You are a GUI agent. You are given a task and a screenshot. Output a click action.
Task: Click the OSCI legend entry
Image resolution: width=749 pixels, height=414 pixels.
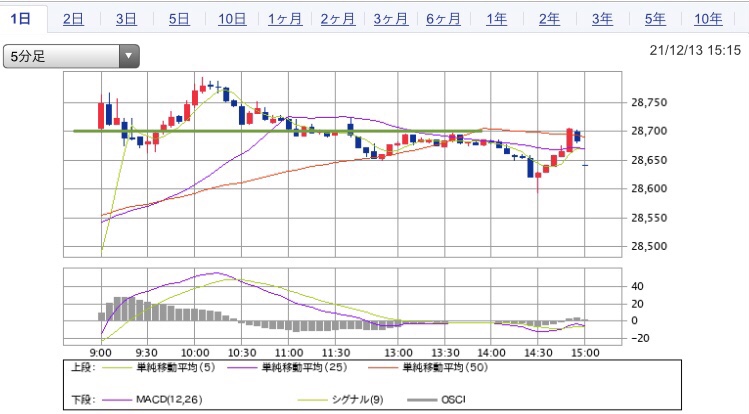click(x=453, y=399)
